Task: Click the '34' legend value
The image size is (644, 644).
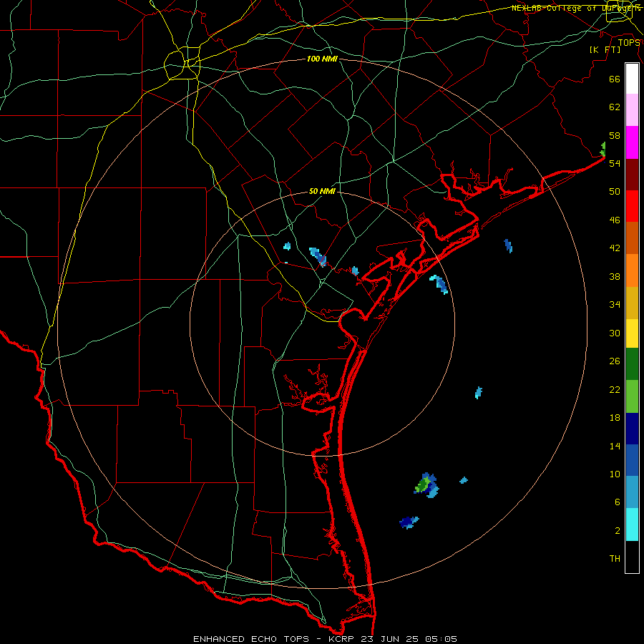Action: (615, 305)
